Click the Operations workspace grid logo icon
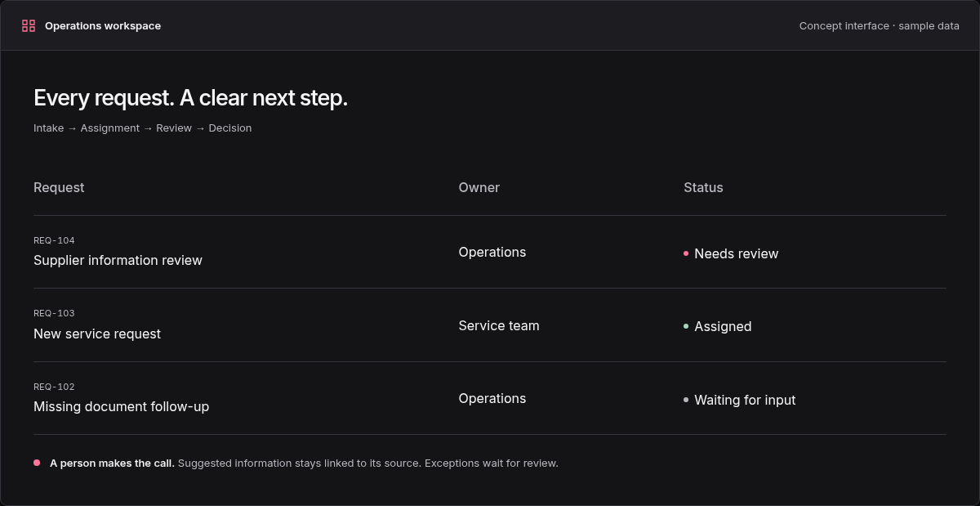 pyautogui.click(x=29, y=26)
